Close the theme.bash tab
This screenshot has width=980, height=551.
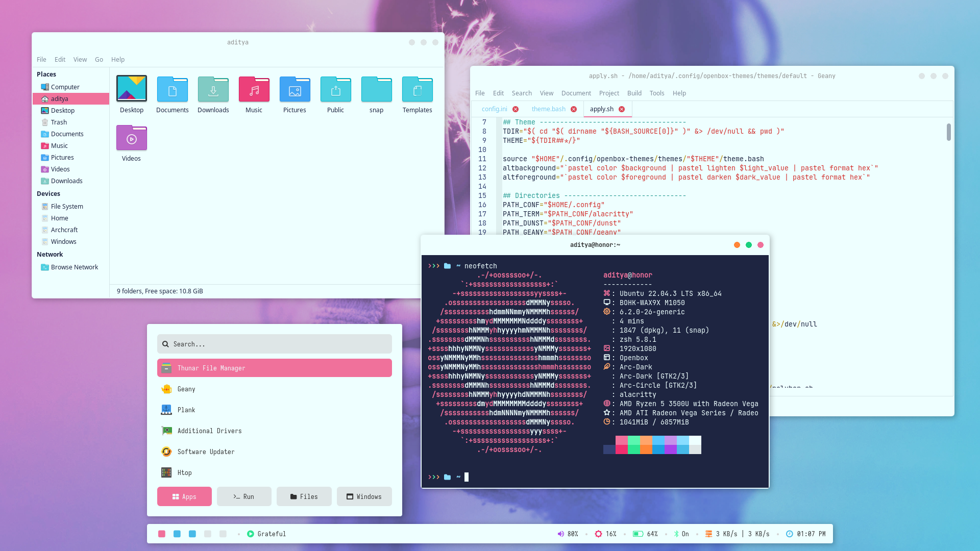574,109
